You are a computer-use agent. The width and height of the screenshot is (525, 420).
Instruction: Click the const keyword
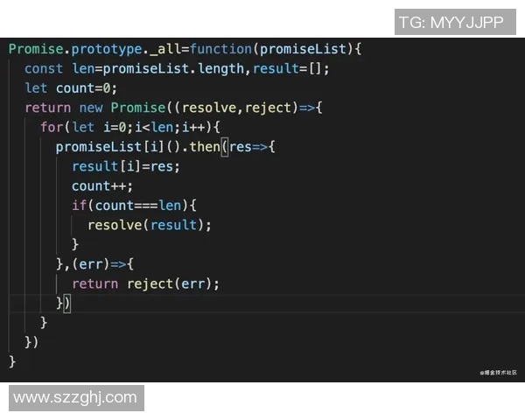click(x=44, y=68)
